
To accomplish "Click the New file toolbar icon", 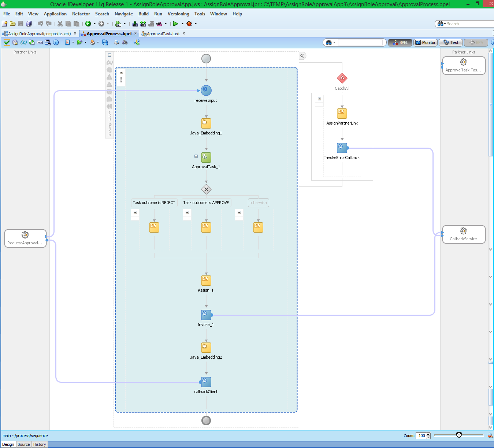I will (x=4, y=23).
